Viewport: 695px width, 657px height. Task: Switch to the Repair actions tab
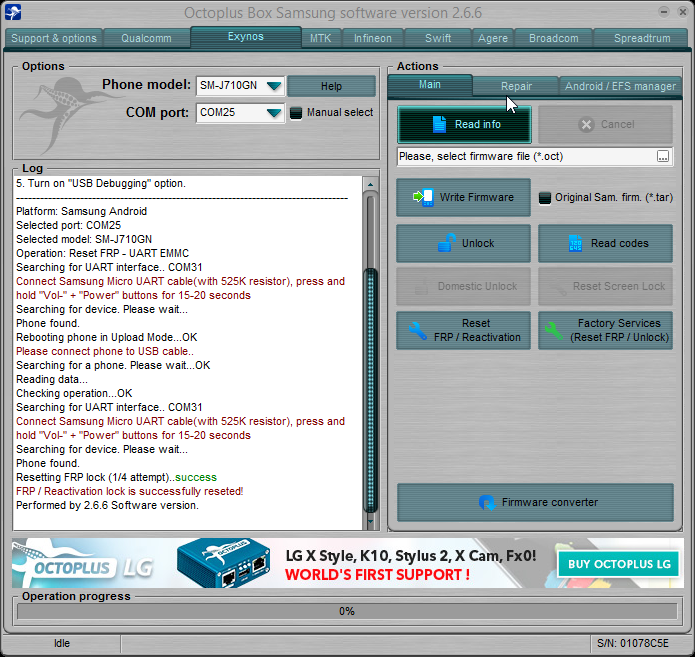(516, 86)
